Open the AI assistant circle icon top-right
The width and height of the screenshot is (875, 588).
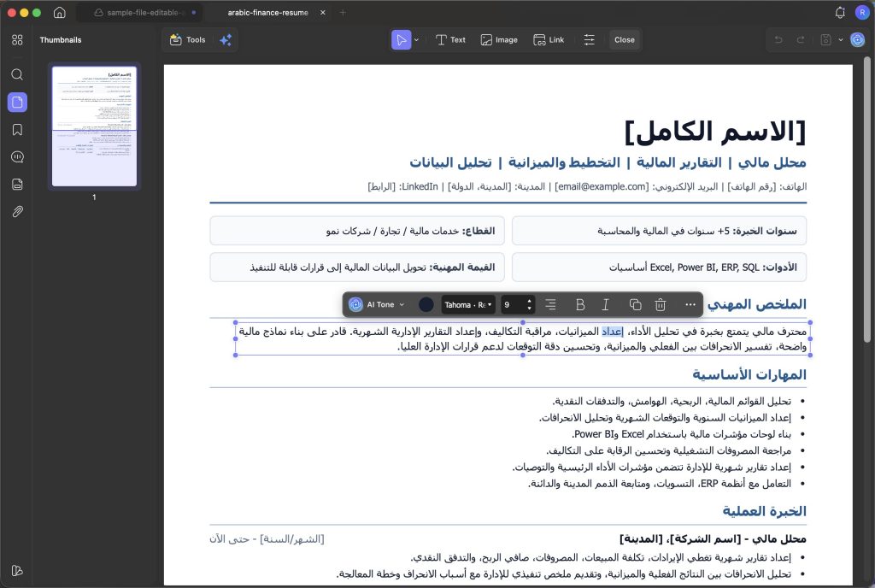coord(857,39)
